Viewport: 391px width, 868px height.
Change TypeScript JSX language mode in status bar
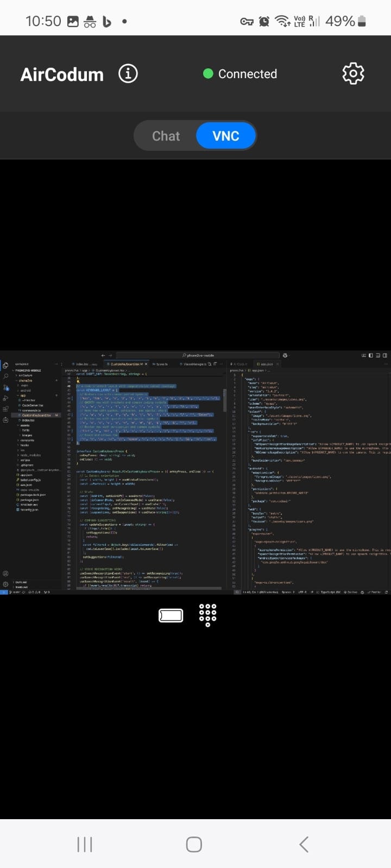coord(330,592)
